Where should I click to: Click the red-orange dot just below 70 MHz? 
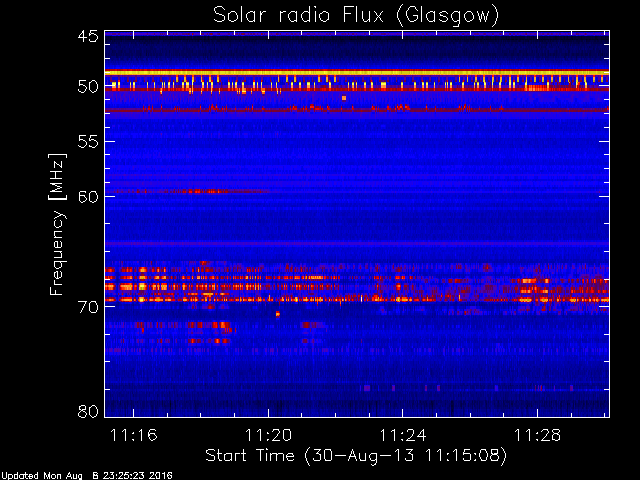pos(278,314)
